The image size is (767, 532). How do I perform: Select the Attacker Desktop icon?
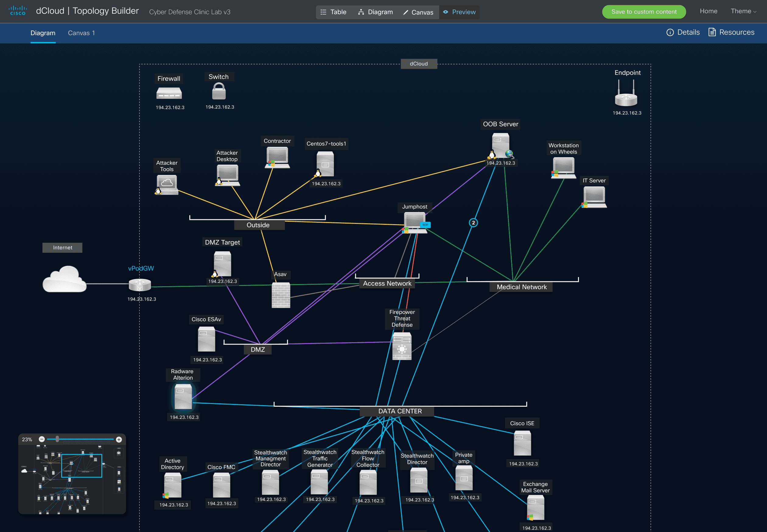(x=227, y=175)
